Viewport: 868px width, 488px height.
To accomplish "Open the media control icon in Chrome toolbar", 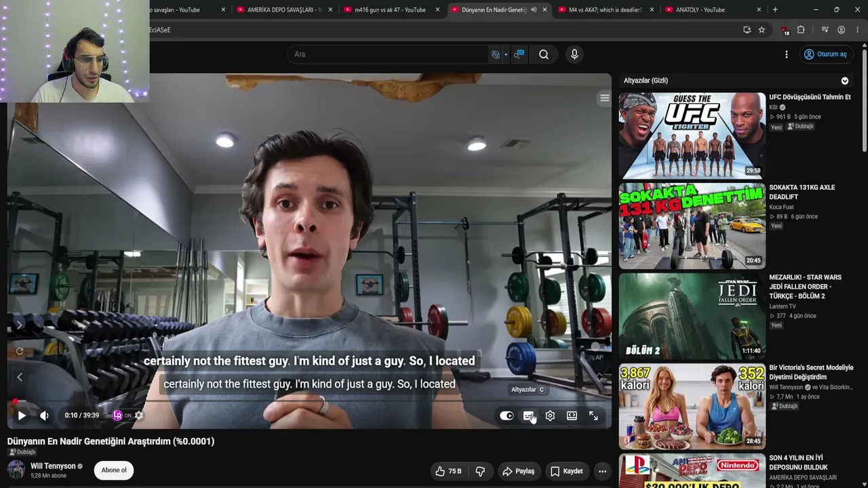I will (x=825, y=30).
